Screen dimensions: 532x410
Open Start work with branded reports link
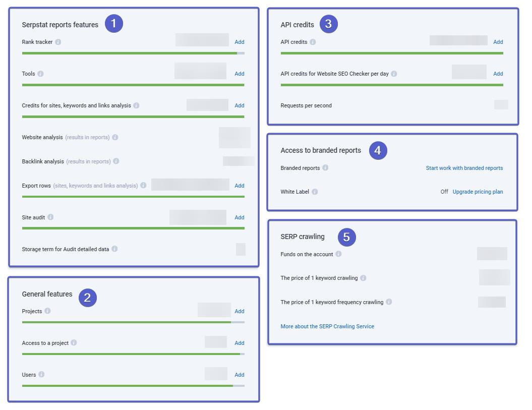[x=464, y=168]
